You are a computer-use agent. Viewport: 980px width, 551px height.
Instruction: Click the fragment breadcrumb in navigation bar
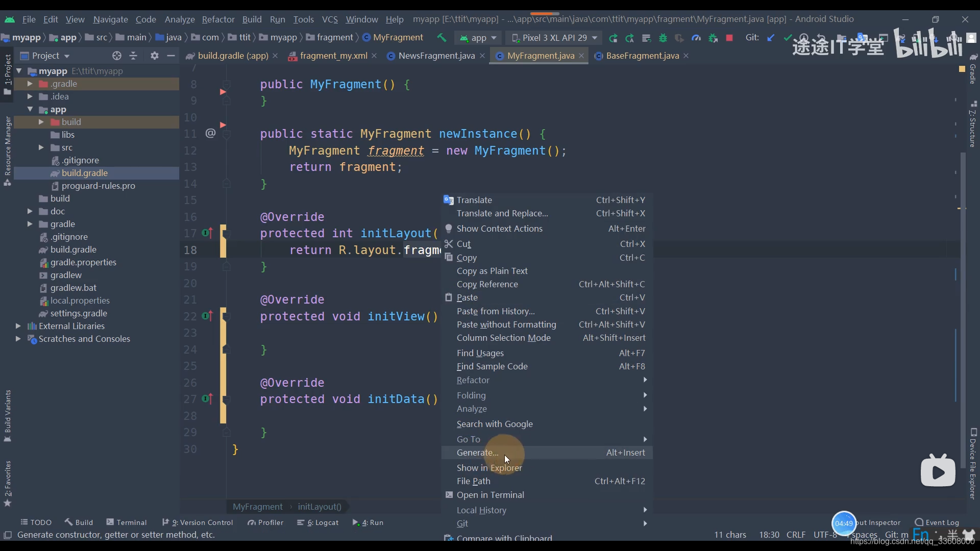330,38
